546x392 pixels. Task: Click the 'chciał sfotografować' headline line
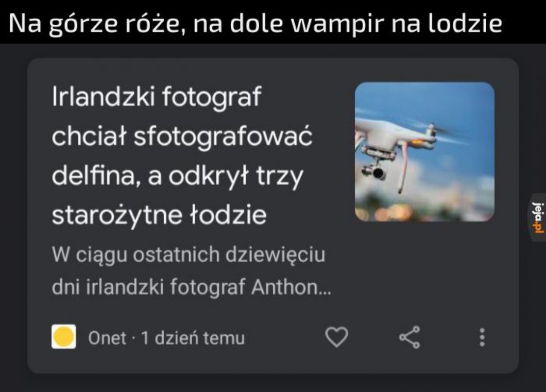pyautogui.click(x=182, y=136)
